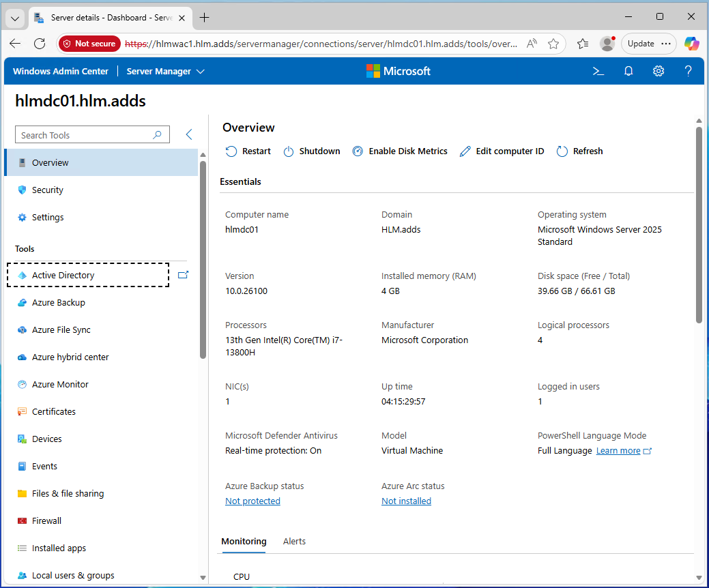This screenshot has width=709, height=588.
Task: Select the Monitoring tab
Action: pos(244,541)
